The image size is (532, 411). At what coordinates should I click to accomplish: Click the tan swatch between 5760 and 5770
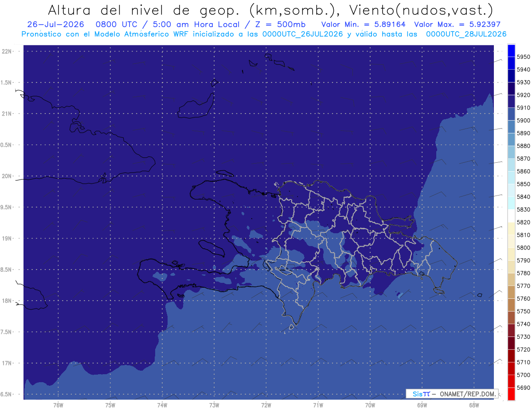click(x=511, y=292)
